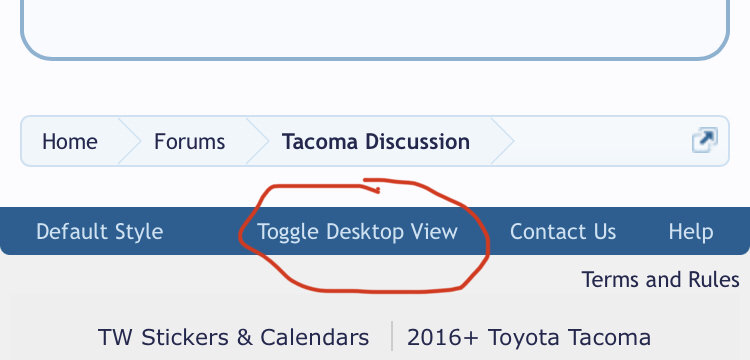View the Terms and Rules

tap(660, 279)
